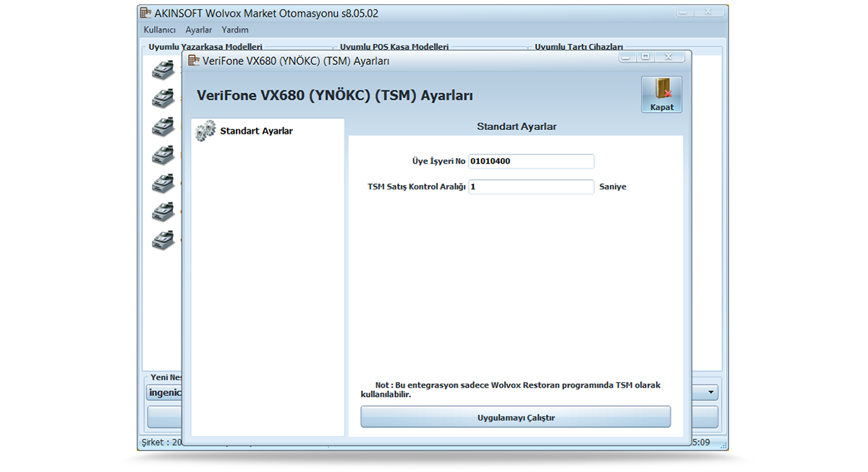Image resolution: width=868 pixels, height=472 pixels.
Task: Click the fourth cash register icon
Action: (163, 155)
